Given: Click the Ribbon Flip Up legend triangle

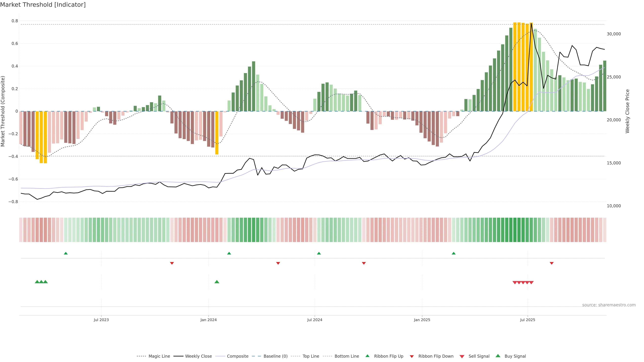Looking at the screenshot, I should (x=367, y=356).
